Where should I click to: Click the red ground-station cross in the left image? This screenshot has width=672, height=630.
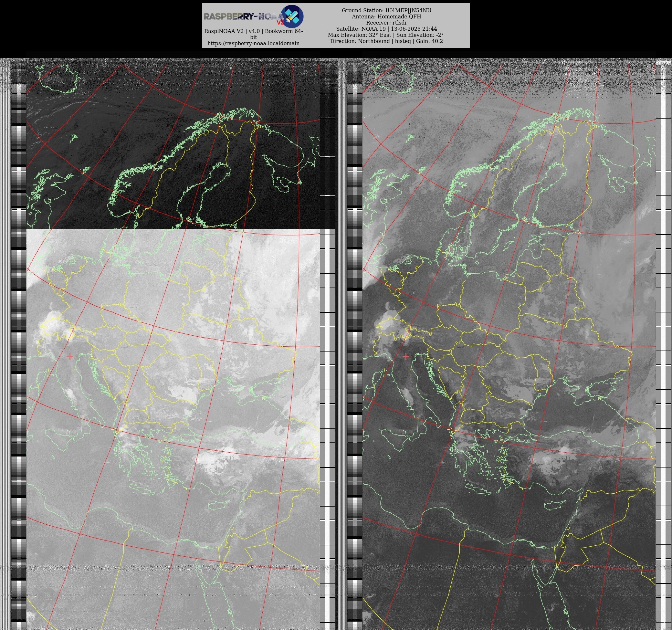70,356
